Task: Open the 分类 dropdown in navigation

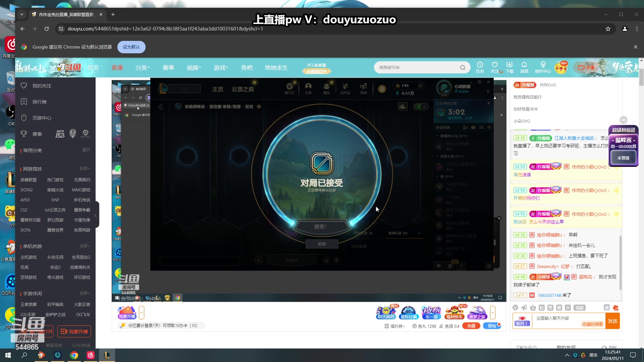Action: pyautogui.click(x=142, y=67)
